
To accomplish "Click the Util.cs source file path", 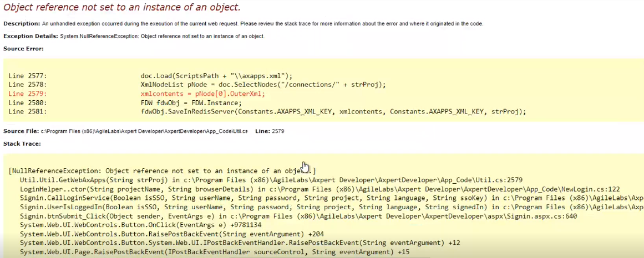I will click(144, 131).
